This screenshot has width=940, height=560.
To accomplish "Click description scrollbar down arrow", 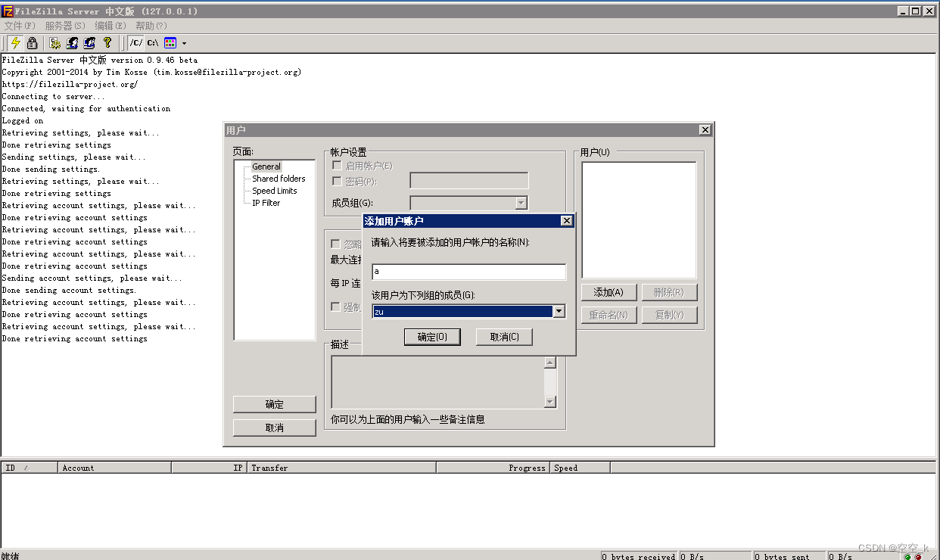I will [550, 402].
